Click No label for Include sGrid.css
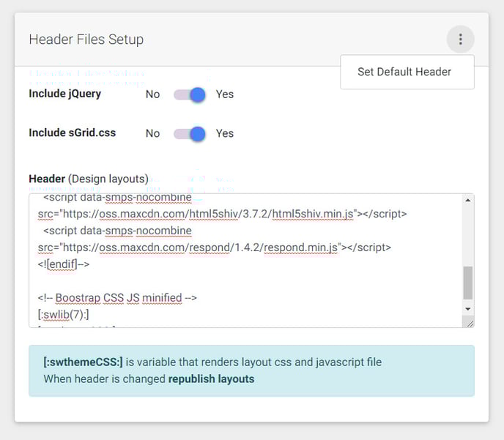This screenshot has height=440, width=504. coord(152,133)
